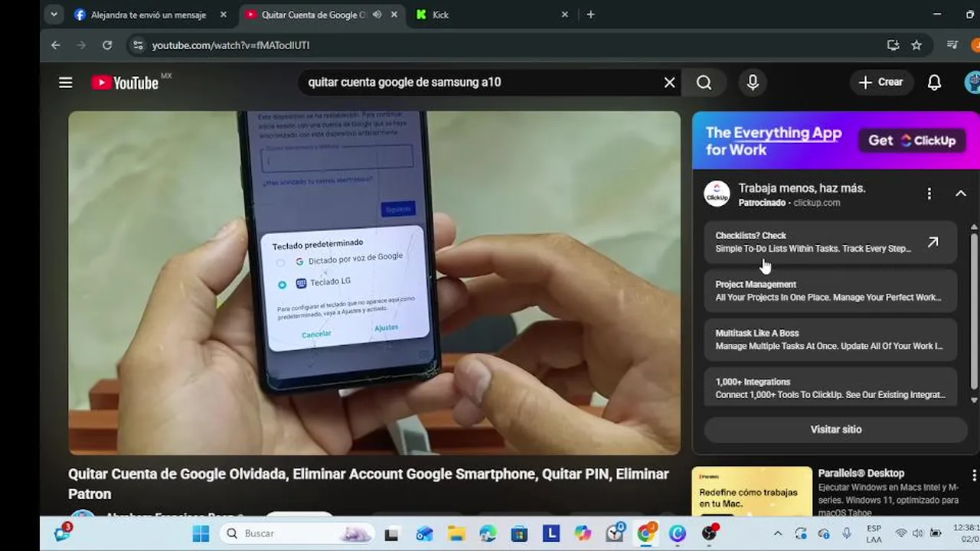
Task: Clear the YouTube search box text
Action: (669, 83)
